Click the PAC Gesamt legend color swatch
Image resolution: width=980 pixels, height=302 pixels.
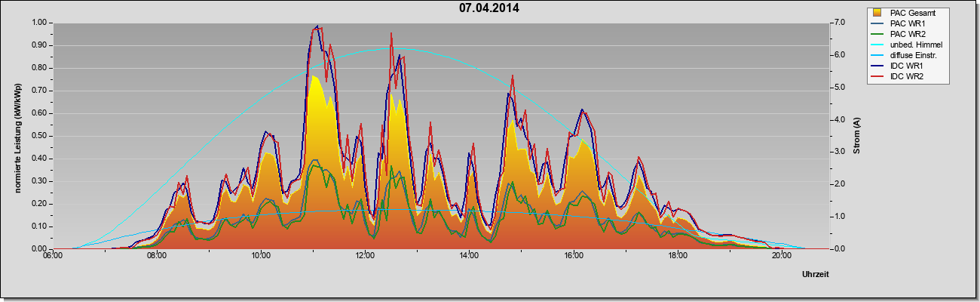(x=878, y=13)
